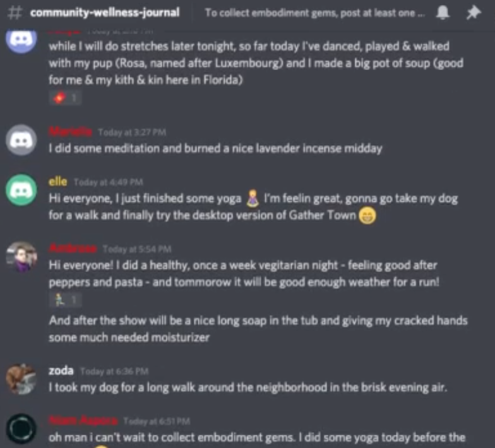
Task: Click the red username on the meditation message
Action: (71, 131)
